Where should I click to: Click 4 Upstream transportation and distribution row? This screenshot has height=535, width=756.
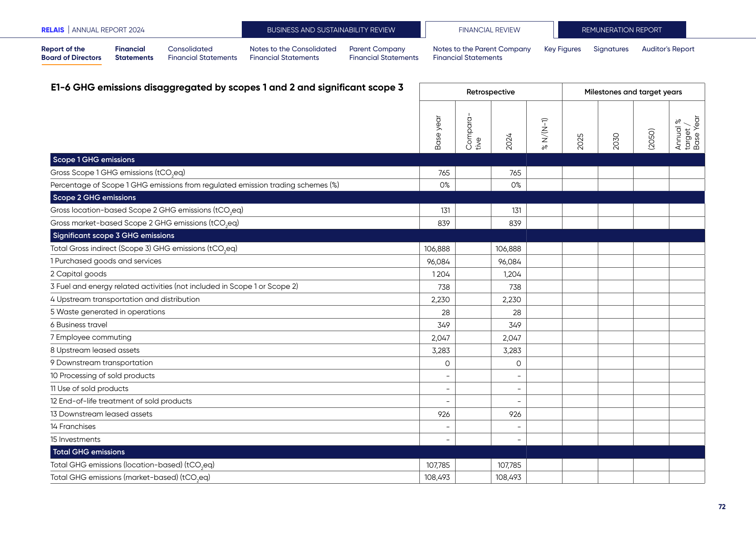[x=125, y=300]
